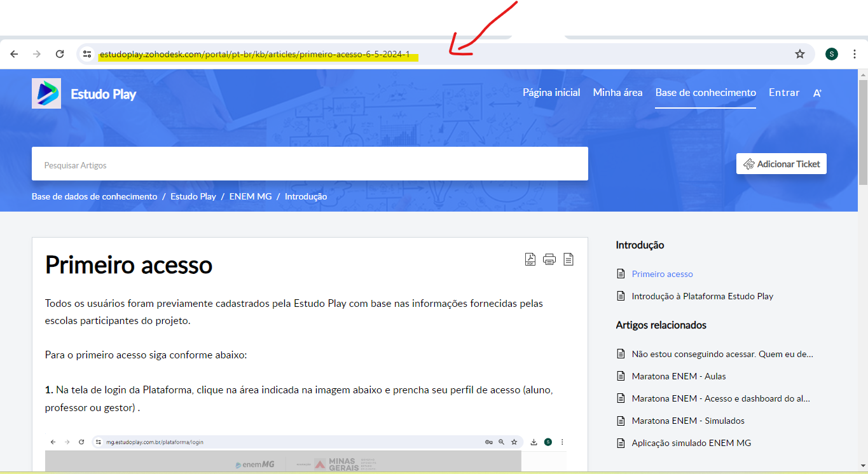Focus the Pesquisar Artigos search field

(x=310, y=164)
